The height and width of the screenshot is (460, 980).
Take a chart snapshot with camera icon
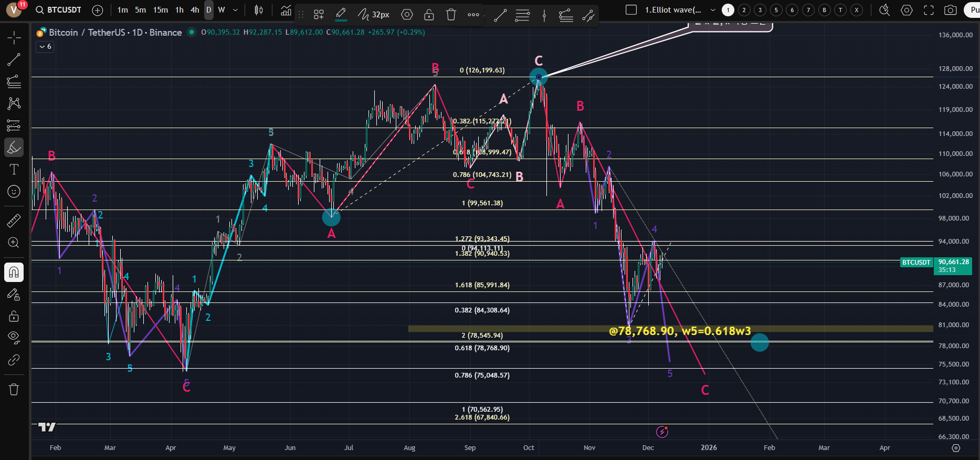click(950, 10)
